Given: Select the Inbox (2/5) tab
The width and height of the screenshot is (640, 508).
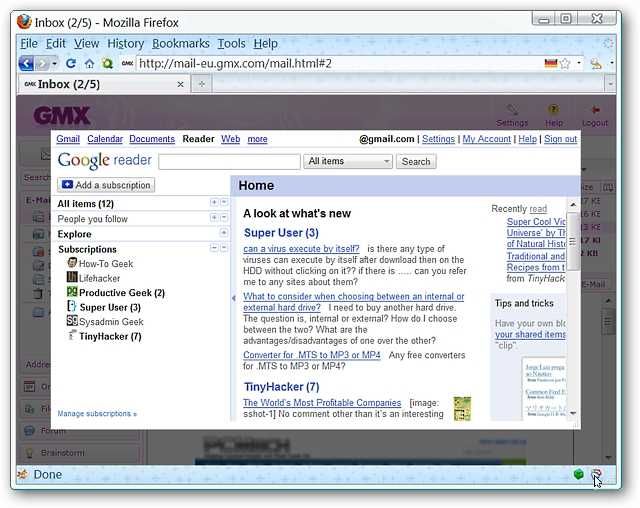Looking at the screenshot, I should [104, 84].
